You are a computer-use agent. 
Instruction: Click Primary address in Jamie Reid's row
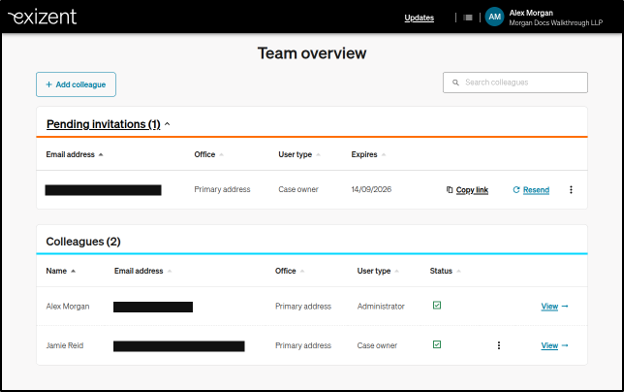click(303, 345)
